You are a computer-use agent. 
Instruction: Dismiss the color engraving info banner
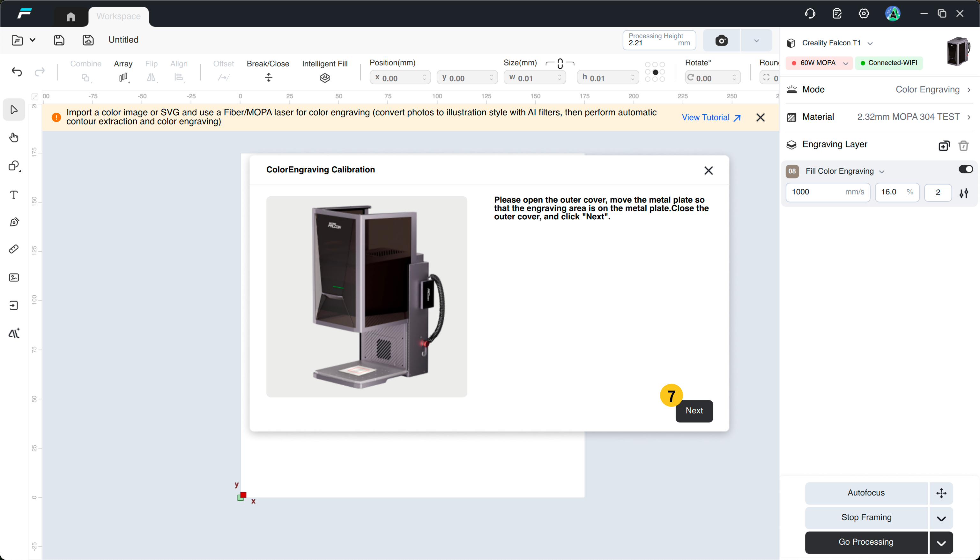tap(760, 118)
